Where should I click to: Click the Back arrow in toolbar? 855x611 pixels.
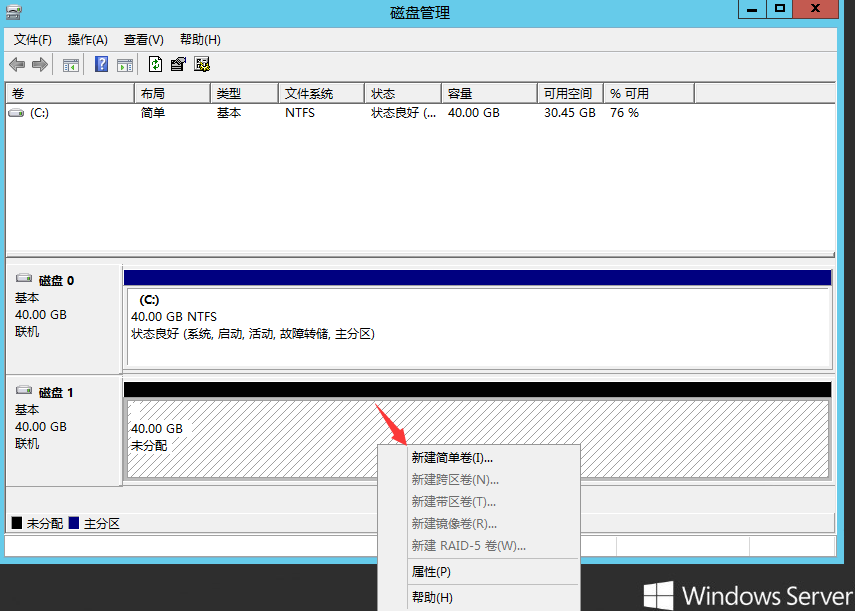click(x=17, y=65)
